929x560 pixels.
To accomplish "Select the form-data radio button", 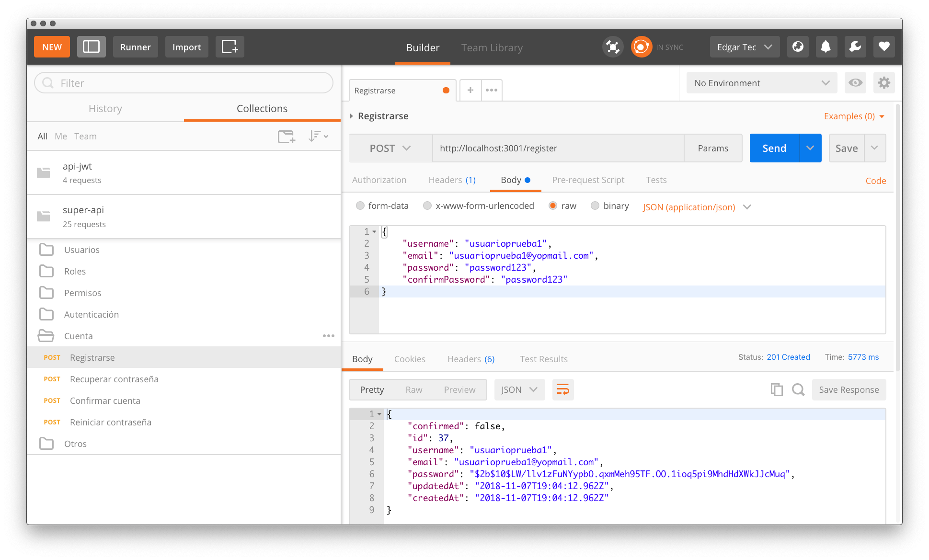I will pyautogui.click(x=360, y=206).
